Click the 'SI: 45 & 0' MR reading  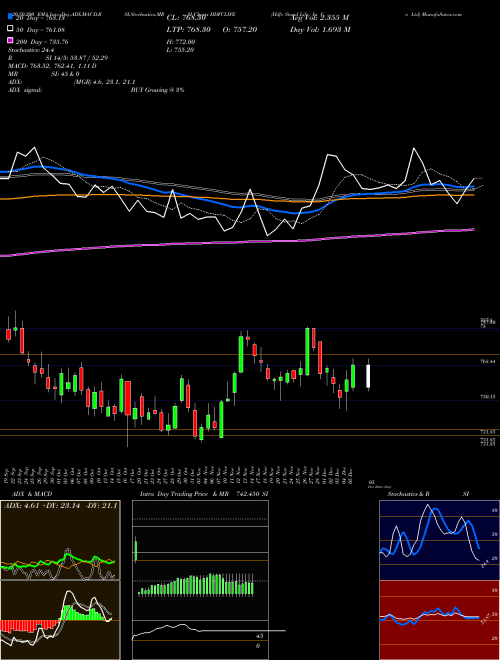65,74
